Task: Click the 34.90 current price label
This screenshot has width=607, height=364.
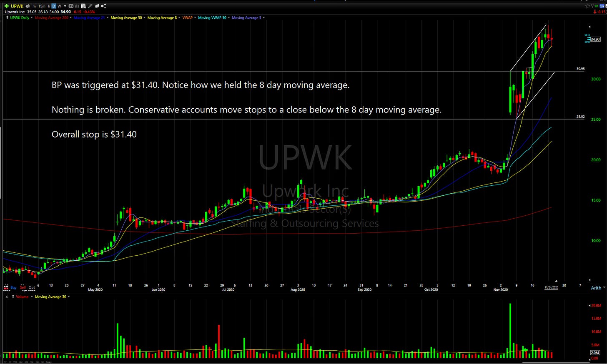Action: pos(595,39)
